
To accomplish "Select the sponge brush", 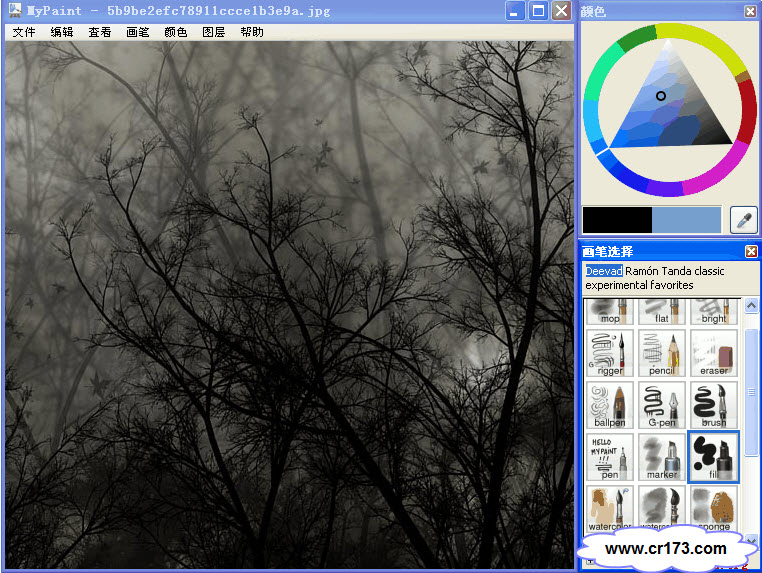I will (713, 509).
